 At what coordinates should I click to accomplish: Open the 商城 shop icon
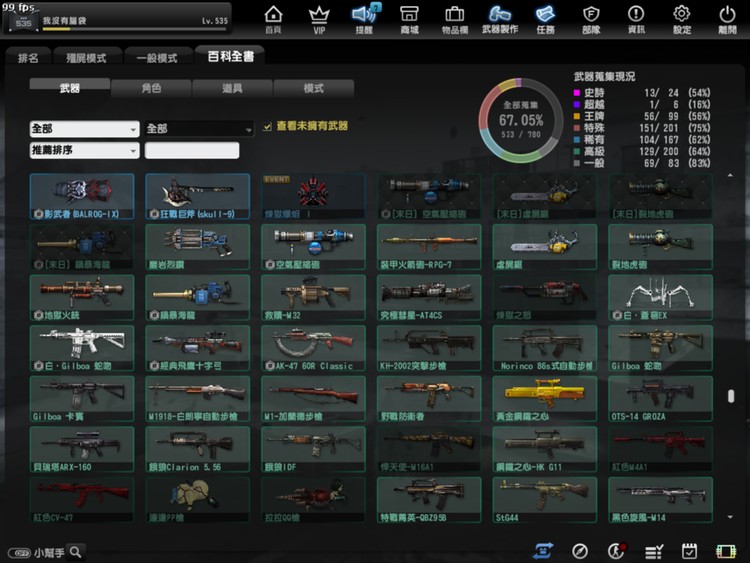click(409, 18)
